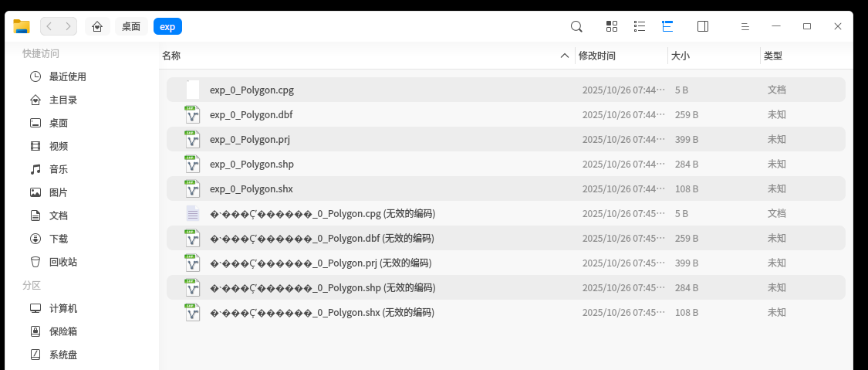Viewport: 868px width, 370px height.
Task: Open 文档 in the sidebar
Action: pyautogui.click(x=81, y=216)
